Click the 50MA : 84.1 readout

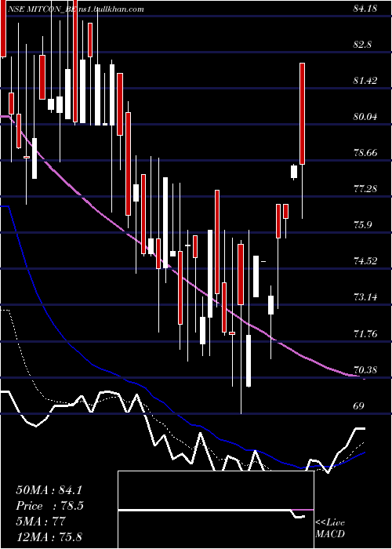[49, 490]
